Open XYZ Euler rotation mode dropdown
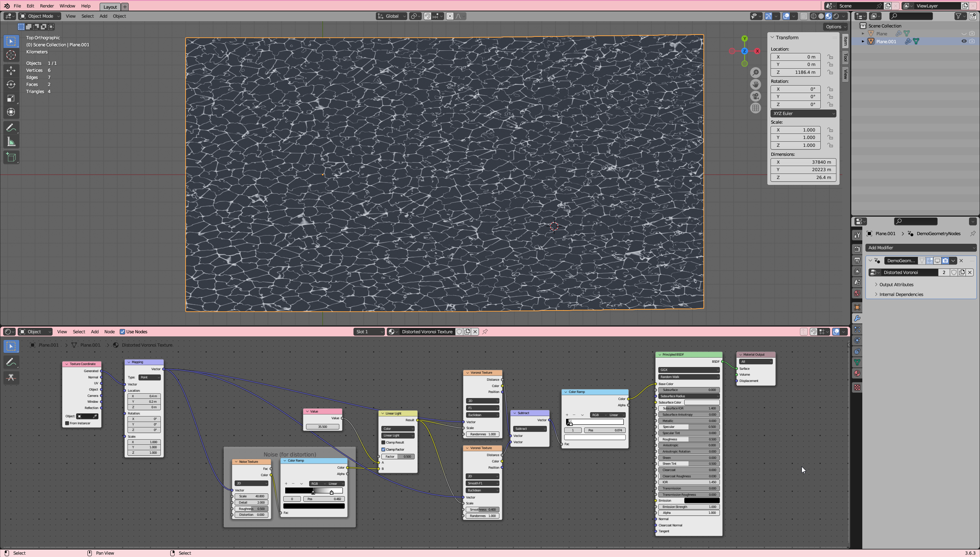This screenshot has width=980, height=557. click(803, 113)
